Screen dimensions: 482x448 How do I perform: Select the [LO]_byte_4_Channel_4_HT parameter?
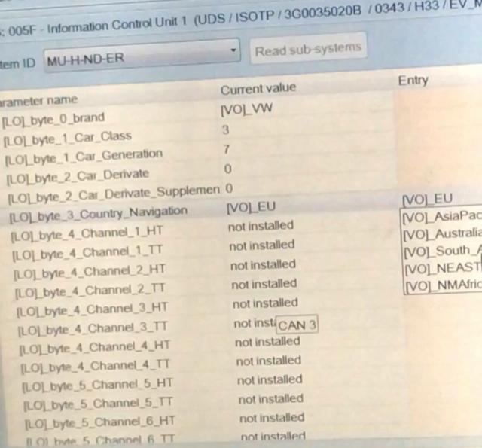[94, 349]
